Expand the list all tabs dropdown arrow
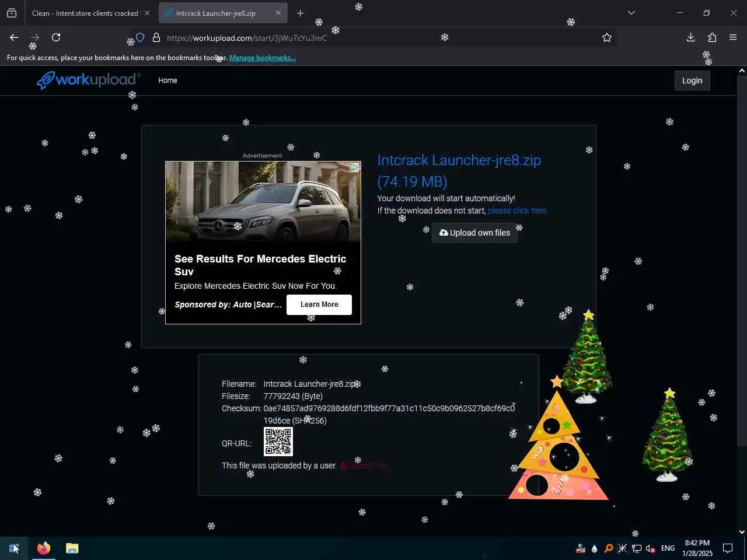The height and width of the screenshot is (560, 747). 631,13
